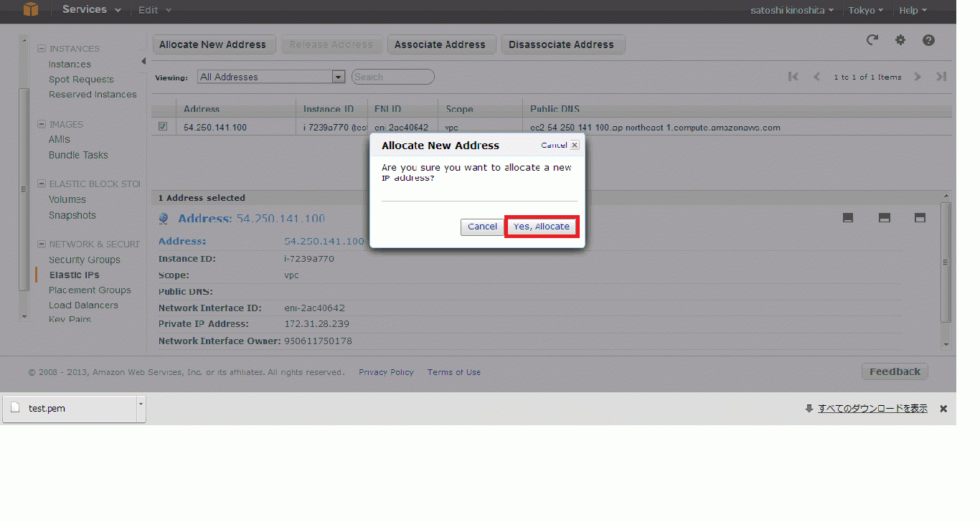Open Volumes in sidebar
The height and width of the screenshot is (522, 980).
pyautogui.click(x=67, y=199)
